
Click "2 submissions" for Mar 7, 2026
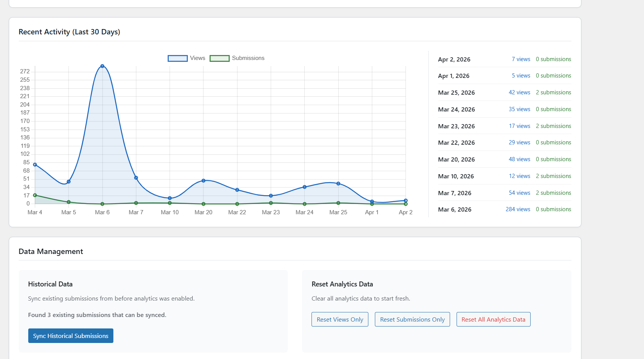[553, 193]
